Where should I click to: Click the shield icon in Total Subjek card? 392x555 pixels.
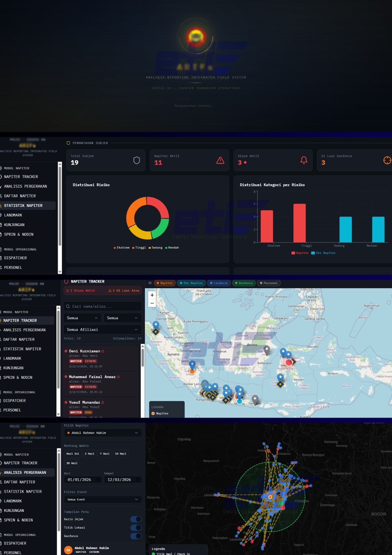click(x=137, y=160)
